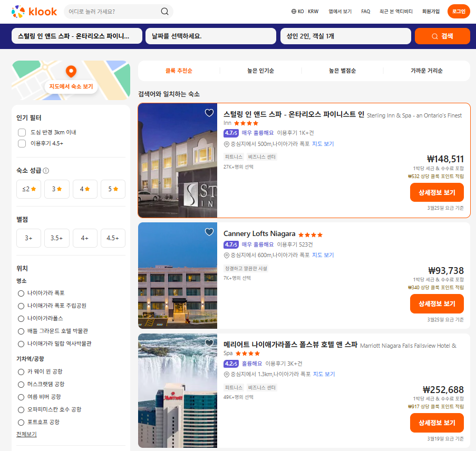Screen dimensions: 476x451
Task: Click 지도 보기 link on Cannery Lofts
Action: coord(323,255)
